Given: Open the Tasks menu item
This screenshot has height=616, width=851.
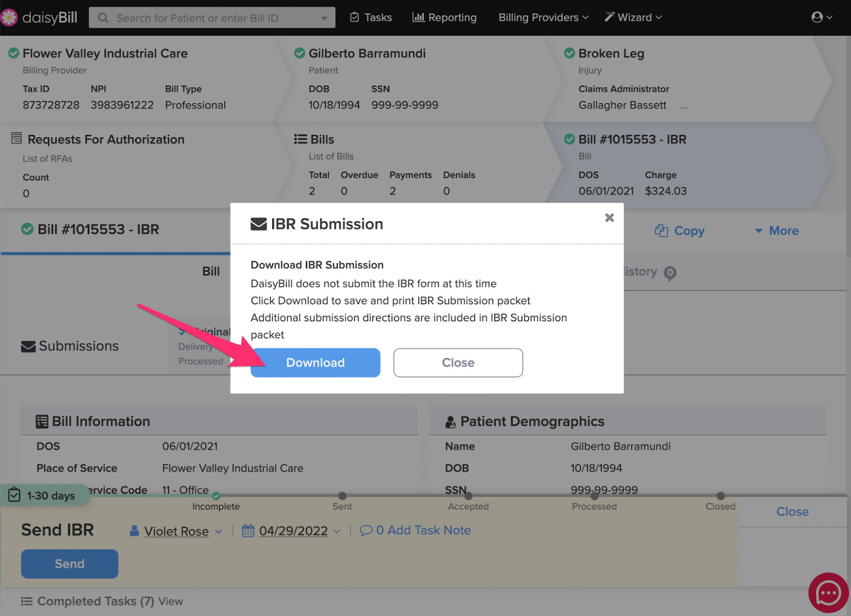Looking at the screenshot, I should point(371,18).
